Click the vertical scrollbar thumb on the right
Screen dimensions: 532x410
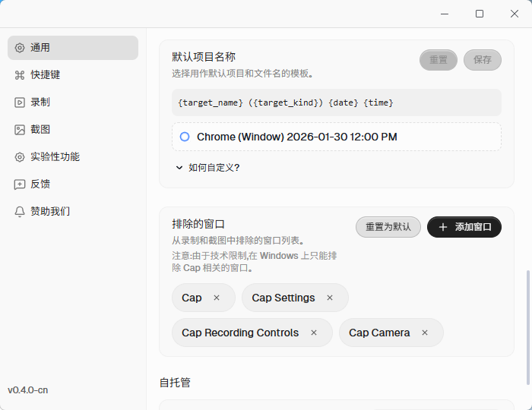(x=527, y=326)
